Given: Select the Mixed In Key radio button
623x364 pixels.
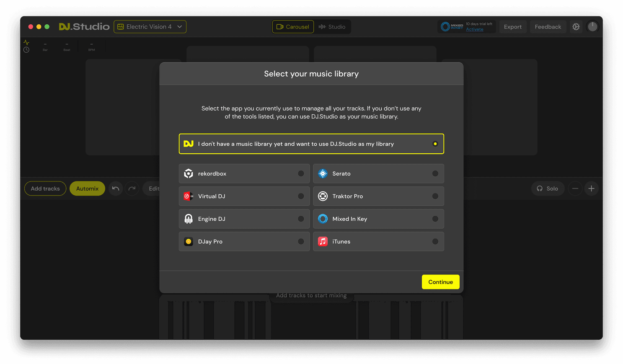Looking at the screenshot, I should point(435,219).
